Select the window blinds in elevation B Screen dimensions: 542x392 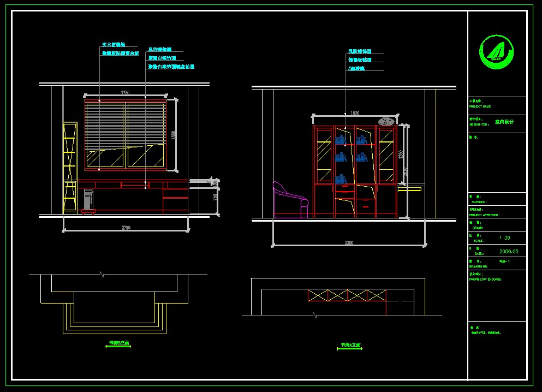coord(126,127)
